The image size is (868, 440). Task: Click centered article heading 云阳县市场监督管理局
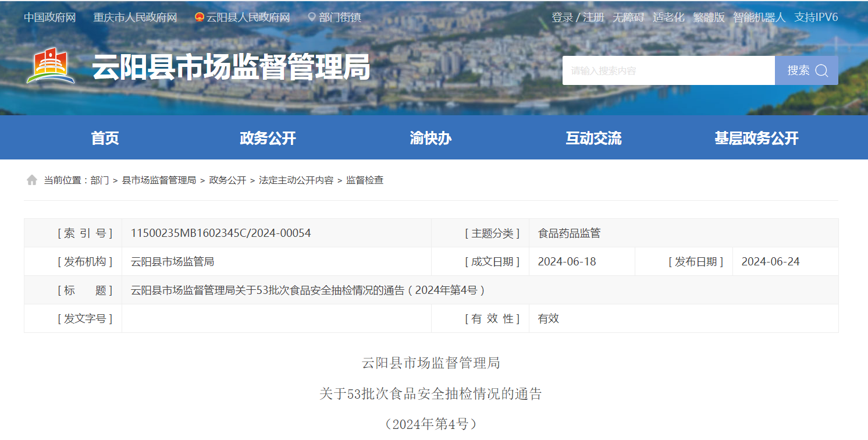431,364
